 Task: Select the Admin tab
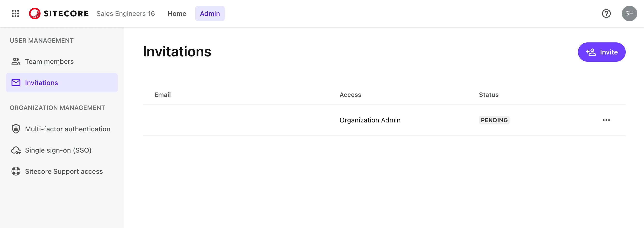coord(210,13)
